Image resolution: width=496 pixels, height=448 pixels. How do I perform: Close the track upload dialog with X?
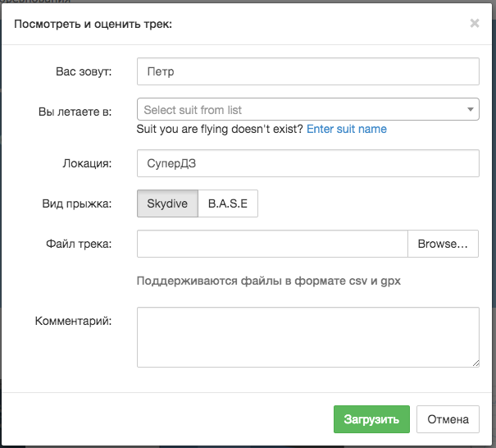(475, 23)
